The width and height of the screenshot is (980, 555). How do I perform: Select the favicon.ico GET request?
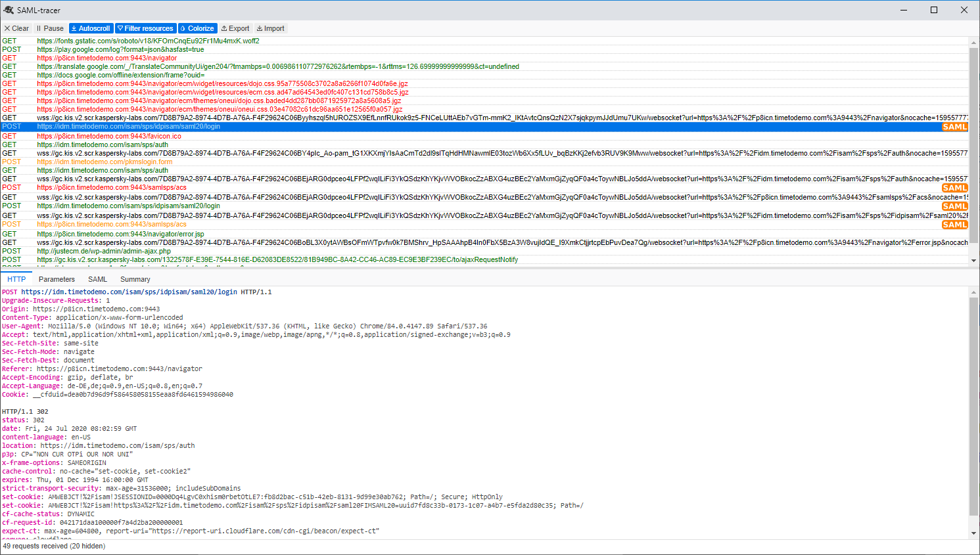108,136
